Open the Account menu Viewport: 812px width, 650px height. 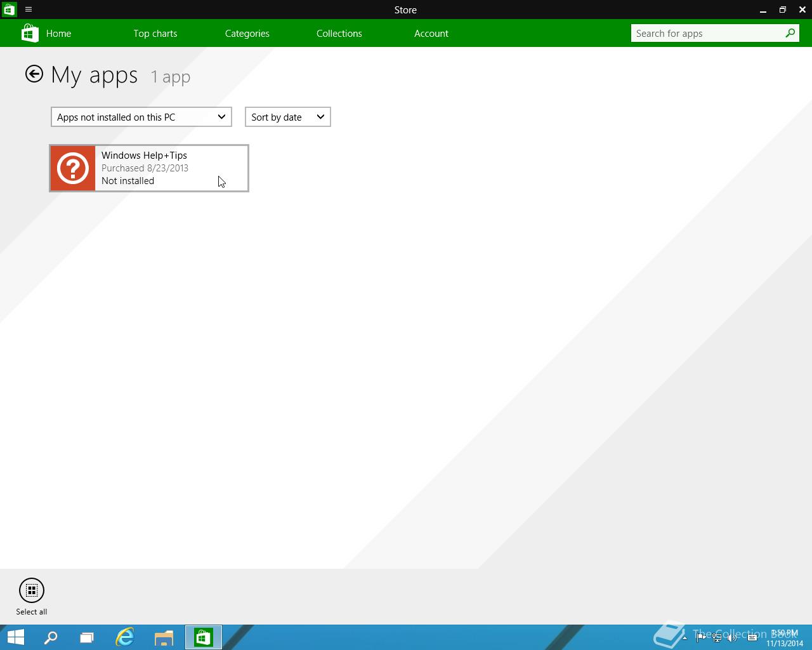pos(431,34)
